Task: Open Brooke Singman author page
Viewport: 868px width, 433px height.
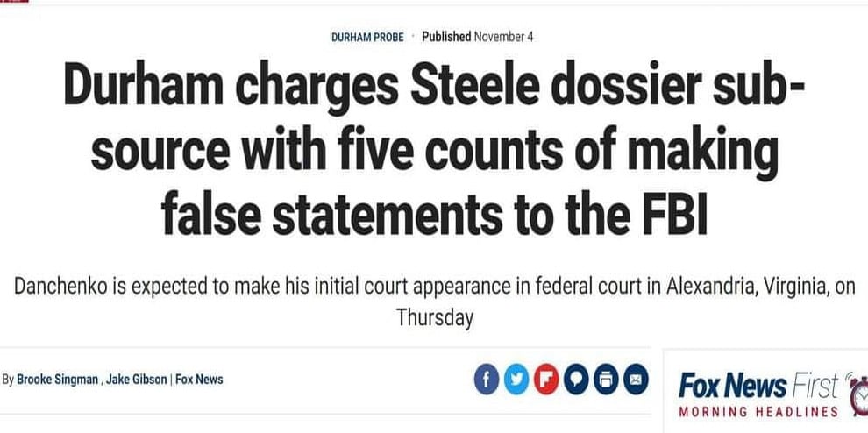Action: pos(58,380)
